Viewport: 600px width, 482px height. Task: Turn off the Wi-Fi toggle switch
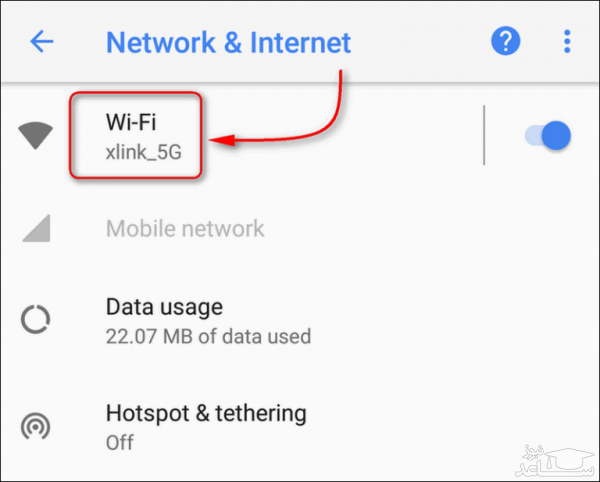(548, 135)
